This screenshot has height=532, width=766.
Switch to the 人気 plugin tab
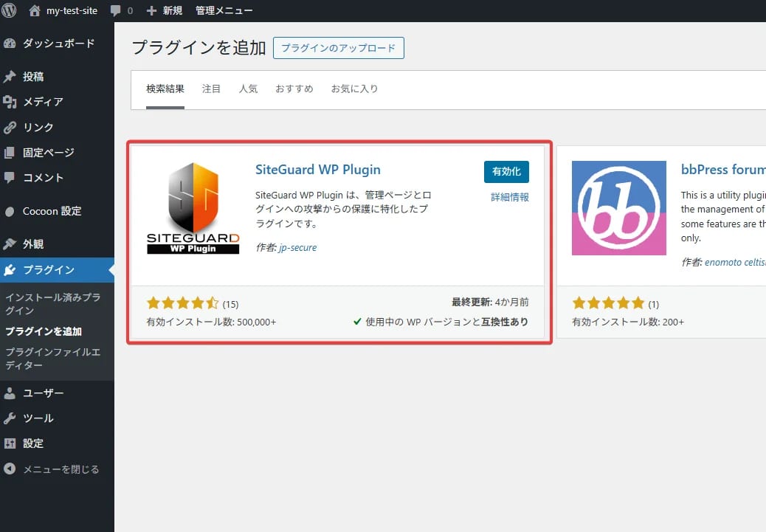(249, 88)
